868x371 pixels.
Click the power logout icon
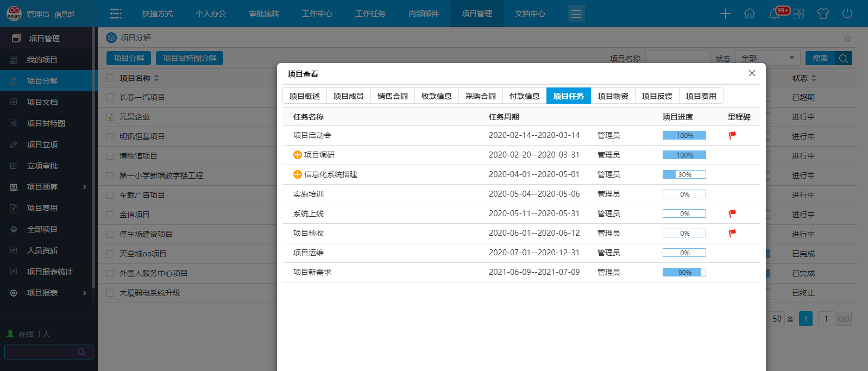coord(847,14)
